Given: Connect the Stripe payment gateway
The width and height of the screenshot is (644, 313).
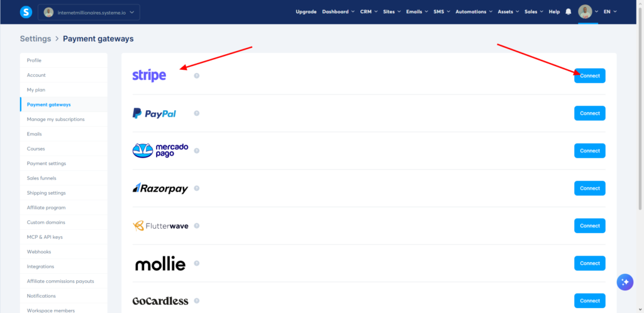Looking at the screenshot, I should click(x=589, y=76).
